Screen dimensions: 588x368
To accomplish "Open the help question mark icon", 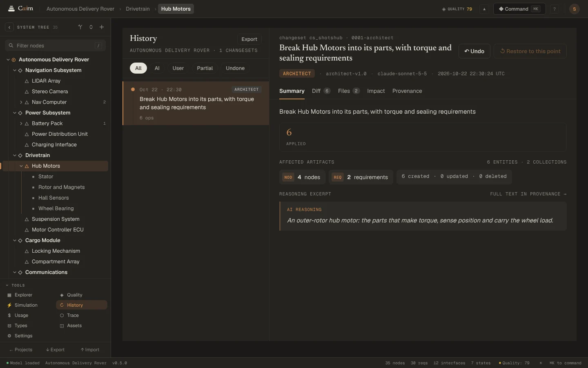I will point(554,9).
